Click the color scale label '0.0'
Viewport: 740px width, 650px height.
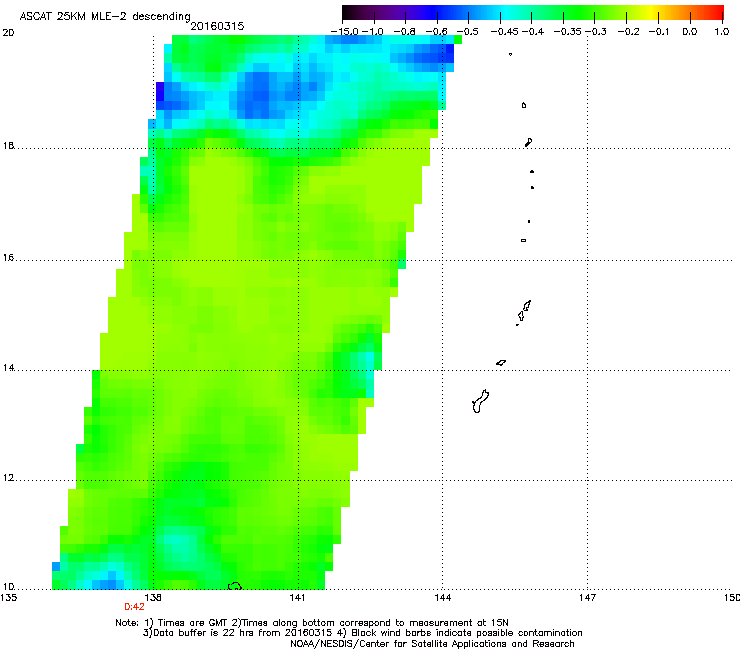[690, 32]
